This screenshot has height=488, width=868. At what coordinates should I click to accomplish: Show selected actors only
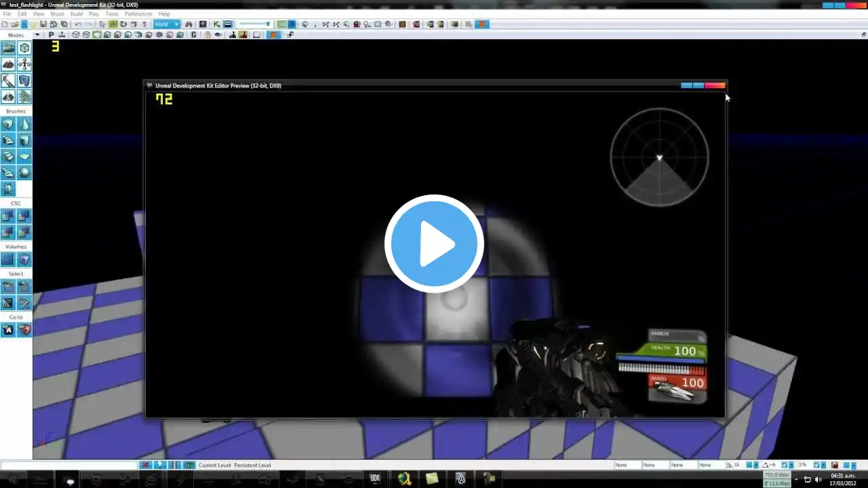8,287
